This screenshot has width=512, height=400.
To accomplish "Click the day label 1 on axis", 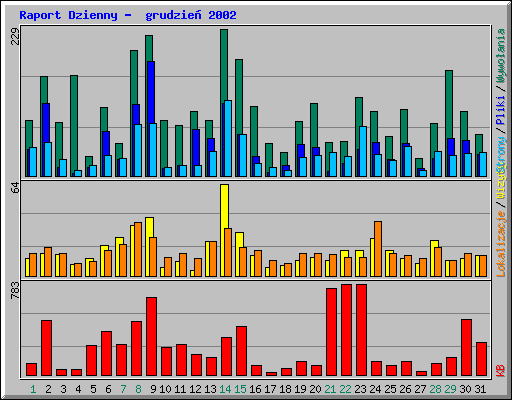I will click(x=33, y=389).
